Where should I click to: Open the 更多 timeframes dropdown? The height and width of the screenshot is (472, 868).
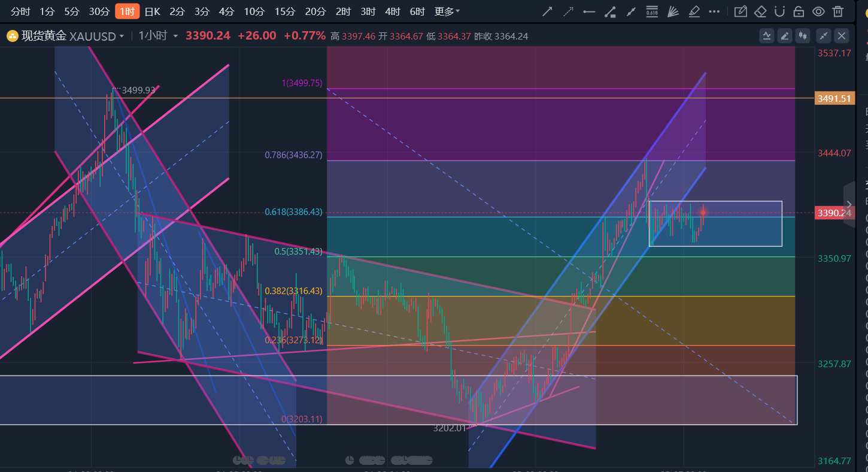447,11
